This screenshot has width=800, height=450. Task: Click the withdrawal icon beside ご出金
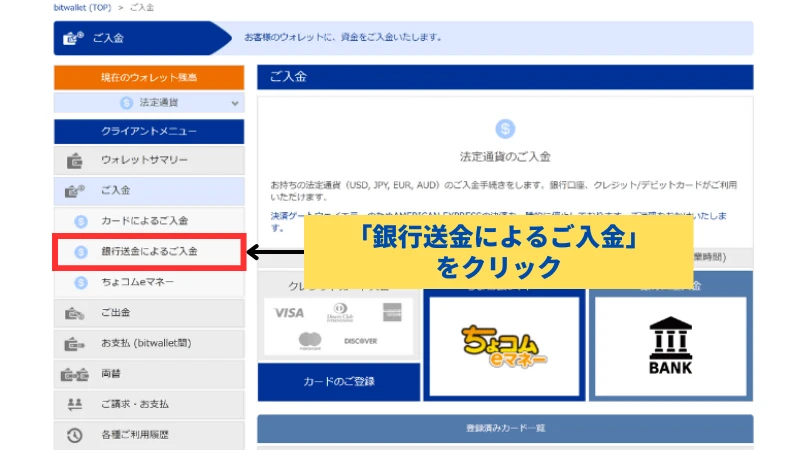pyautogui.click(x=74, y=313)
